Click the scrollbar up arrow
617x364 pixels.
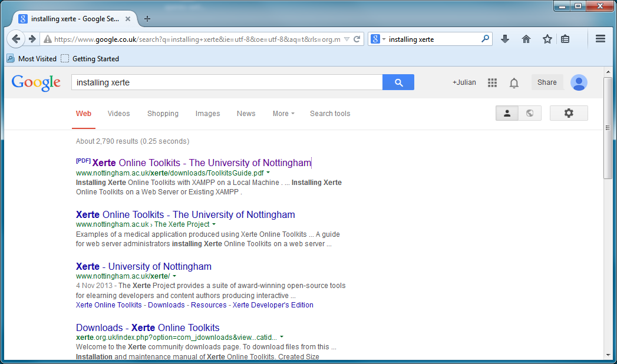(608, 72)
